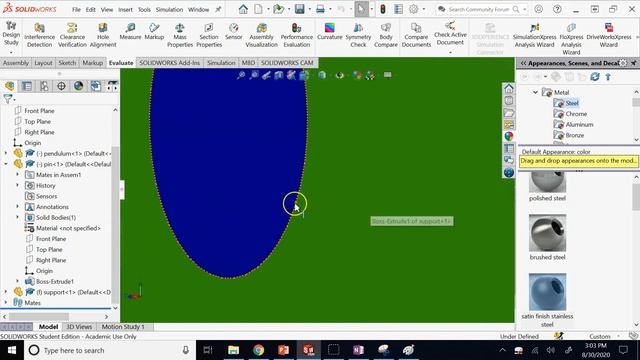Open Chrome from the taskbar
Screen dimensions: 640x360
coord(258,350)
